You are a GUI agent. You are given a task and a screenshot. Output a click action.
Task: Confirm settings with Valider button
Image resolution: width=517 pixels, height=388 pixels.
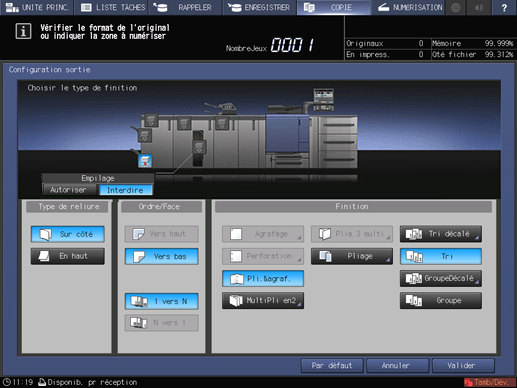[x=463, y=366]
